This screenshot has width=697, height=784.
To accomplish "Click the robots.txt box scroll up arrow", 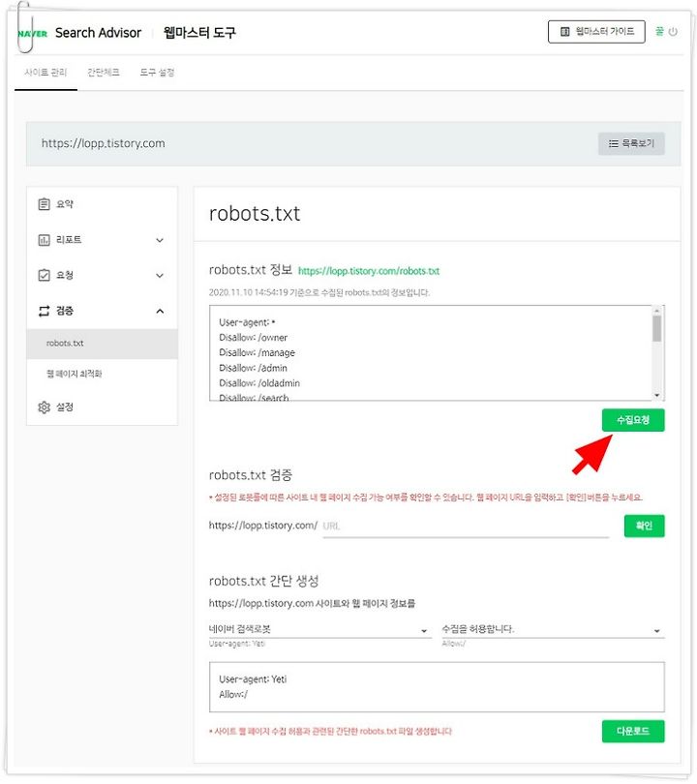I will tap(656, 311).
